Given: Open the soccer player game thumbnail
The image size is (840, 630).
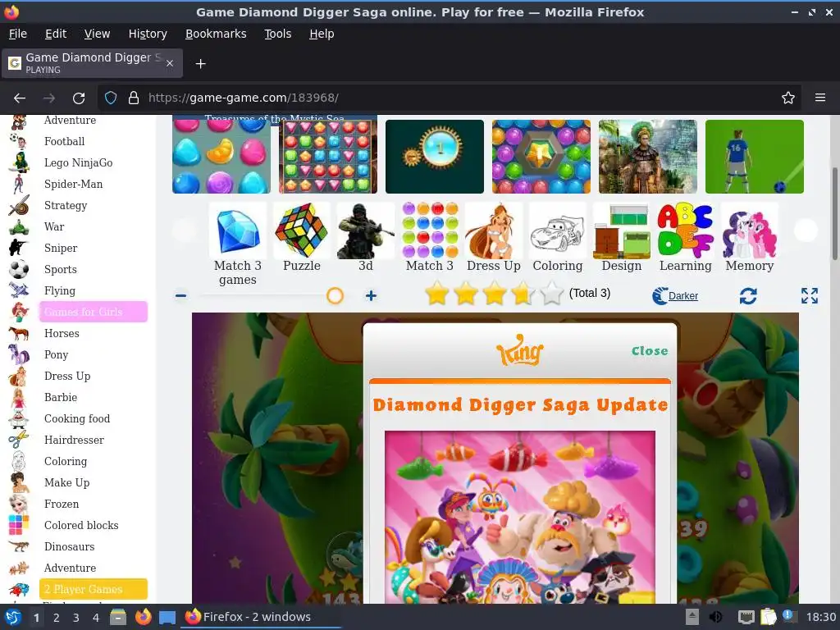Looking at the screenshot, I should pyautogui.click(x=755, y=157).
